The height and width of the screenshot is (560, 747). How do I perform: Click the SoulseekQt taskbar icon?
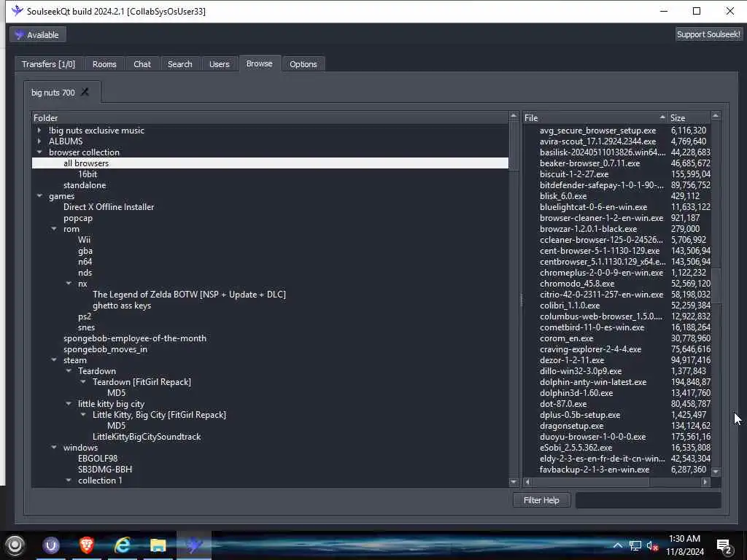point(193,545)
